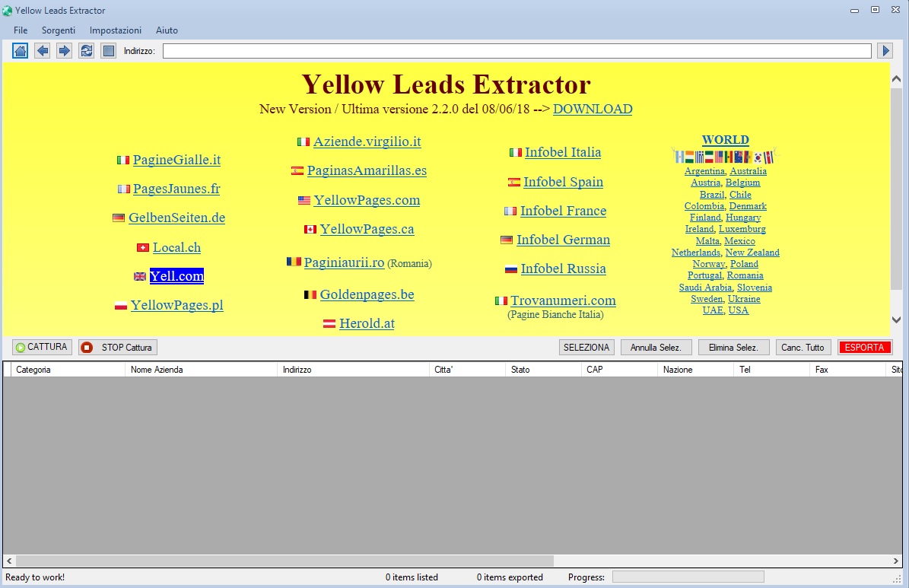Open the File menu
The image size is (909, 588).
tap(21, 30)
